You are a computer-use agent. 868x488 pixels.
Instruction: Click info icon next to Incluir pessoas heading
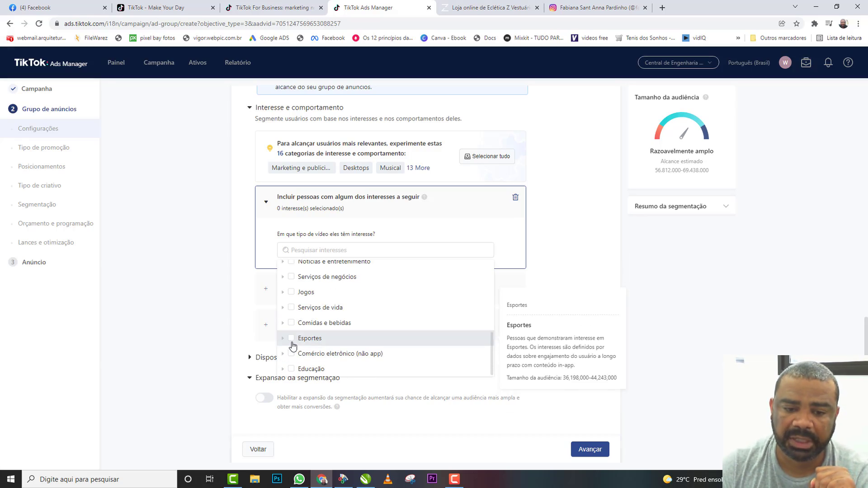click(424, 197)
